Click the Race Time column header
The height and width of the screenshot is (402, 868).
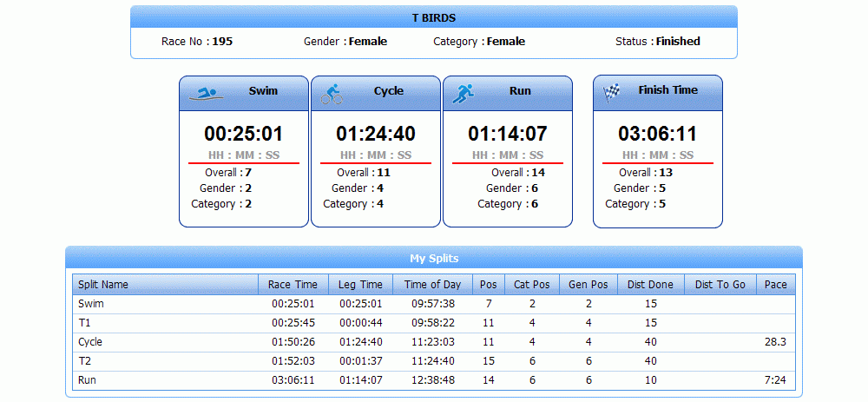[293, 285]
